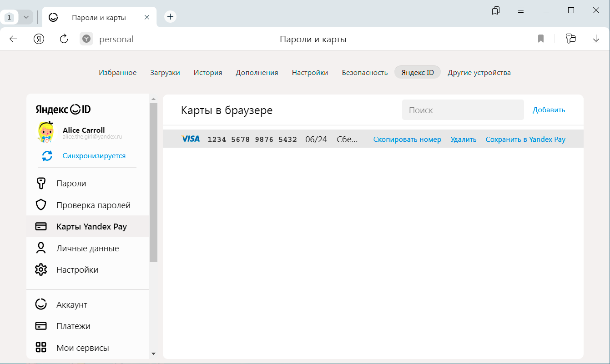This screenshot has height=364, width=610.
Task: Click the Добавить link to add a card
Action: click(x=549, y=110)
